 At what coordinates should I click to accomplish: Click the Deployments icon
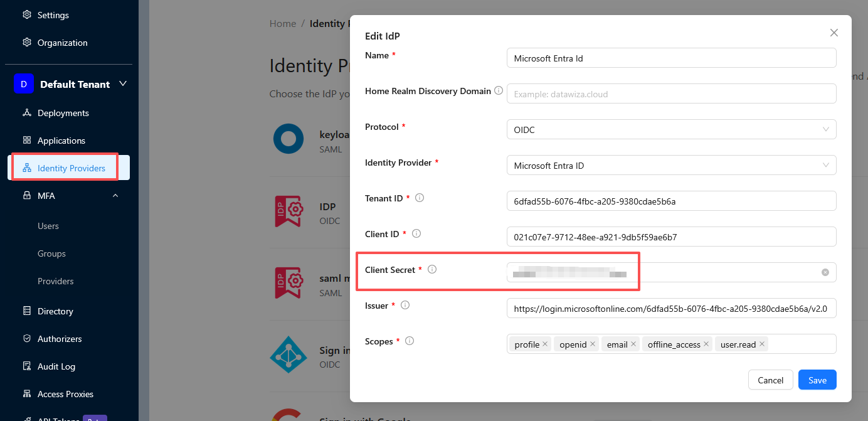pyautogui.click(x=27, y=113)
